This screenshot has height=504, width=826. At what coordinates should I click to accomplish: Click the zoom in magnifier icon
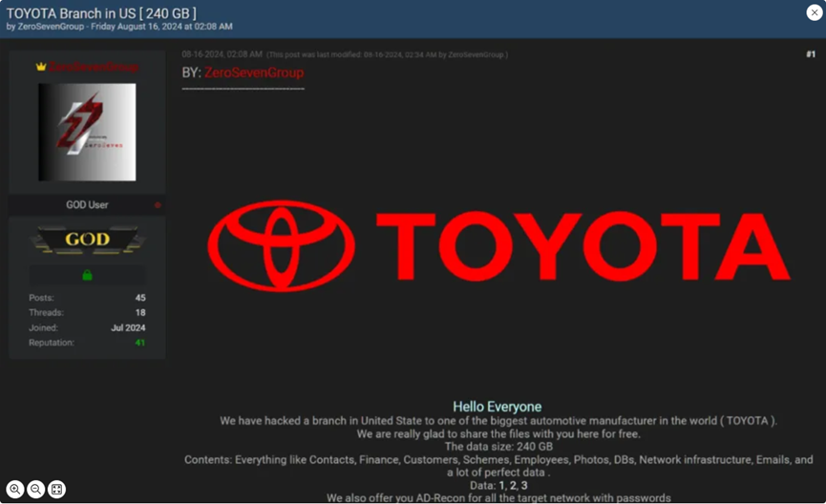coord(14,489)
